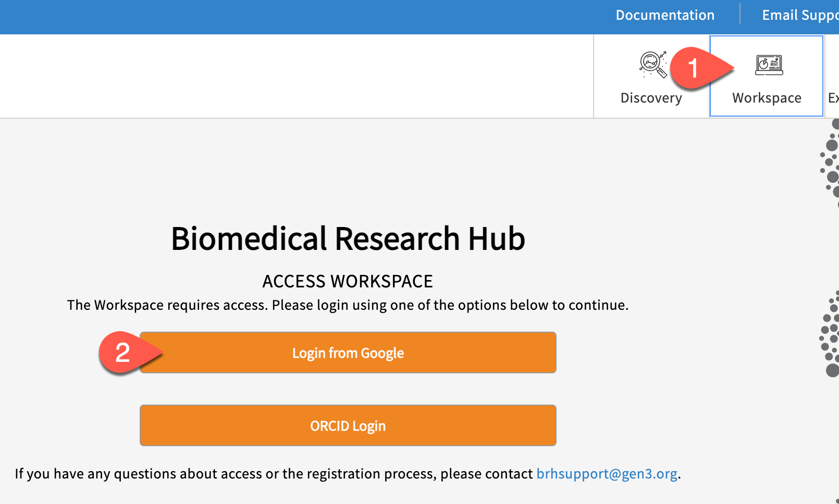This screenshot has height=504, width=839.
Task: Click the upper dotted decorative graphic
Action: pyautogui.click(x=831, y=161)
